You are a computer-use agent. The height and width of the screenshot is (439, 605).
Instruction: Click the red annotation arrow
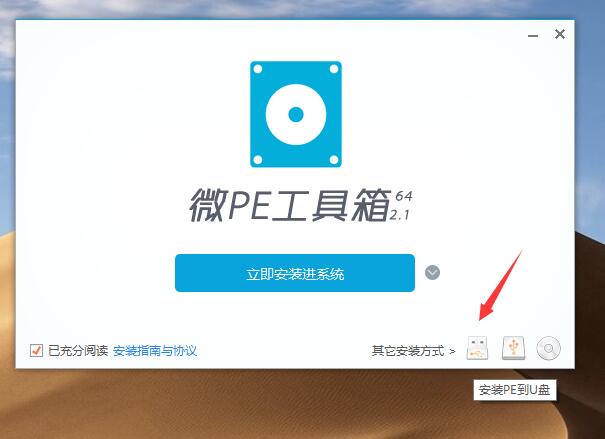(x=500, y=286)
